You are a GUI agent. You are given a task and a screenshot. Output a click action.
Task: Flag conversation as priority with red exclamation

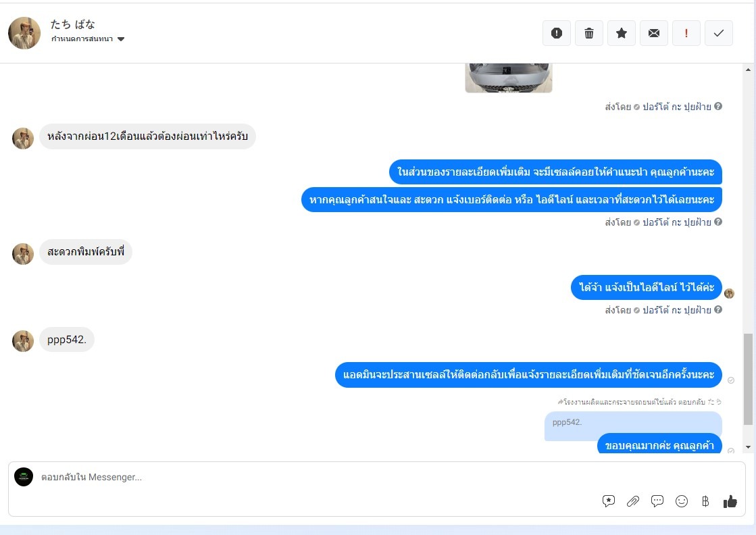click(686, 33)
